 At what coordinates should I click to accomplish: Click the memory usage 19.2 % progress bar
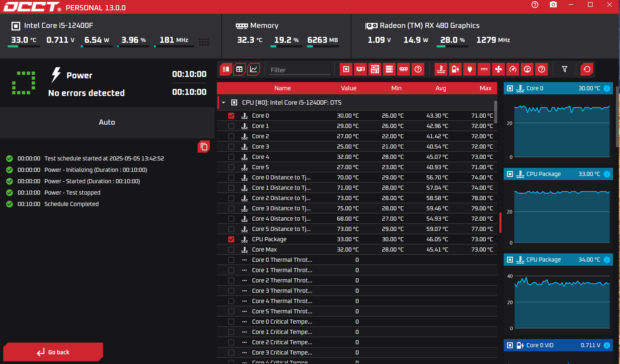coord(286,46)
